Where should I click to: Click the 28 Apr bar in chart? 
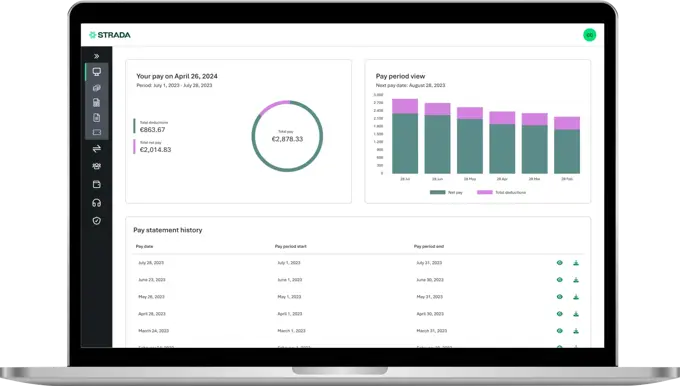click(x=502, y=143)
